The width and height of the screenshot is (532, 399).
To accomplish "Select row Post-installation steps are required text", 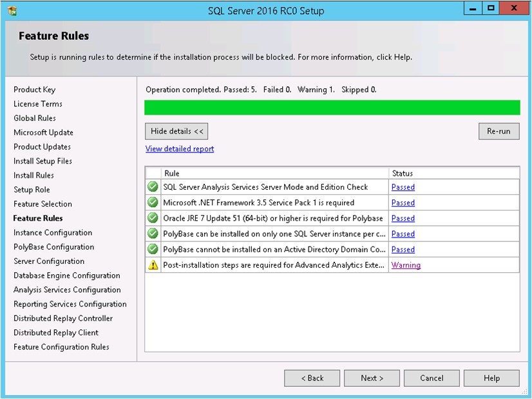I will point(274,265).
